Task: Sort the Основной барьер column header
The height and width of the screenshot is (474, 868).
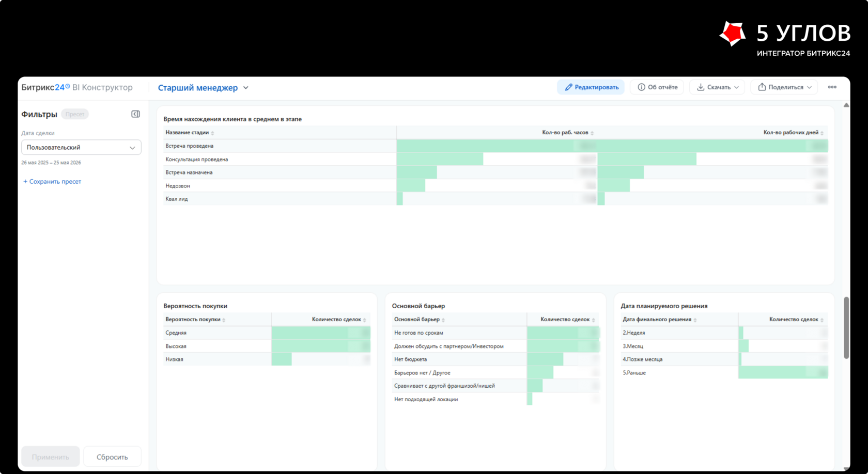Action: [420, 320]
